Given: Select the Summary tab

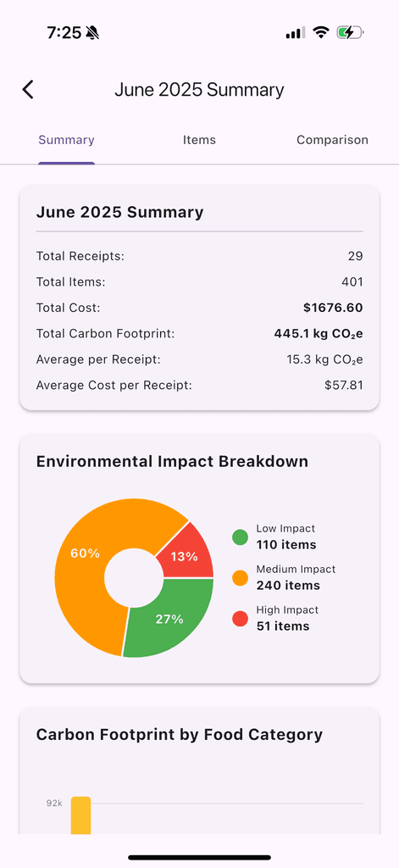Looking at the screenshot, I should point(66,140).
